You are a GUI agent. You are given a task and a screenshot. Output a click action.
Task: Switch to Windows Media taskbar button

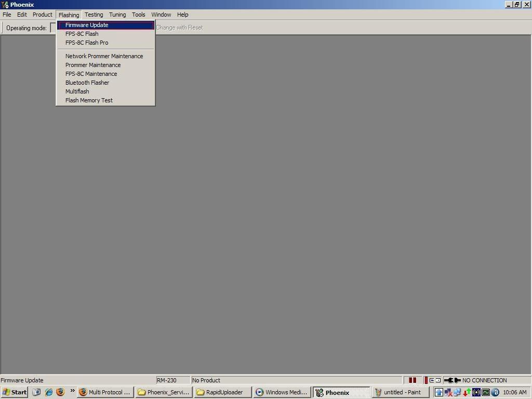pos(282,392)
